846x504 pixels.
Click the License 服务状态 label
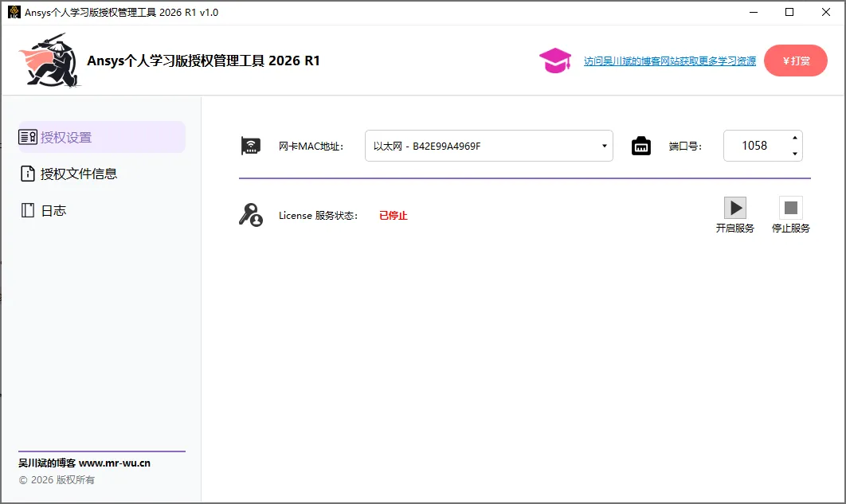[x=319, y=216]
